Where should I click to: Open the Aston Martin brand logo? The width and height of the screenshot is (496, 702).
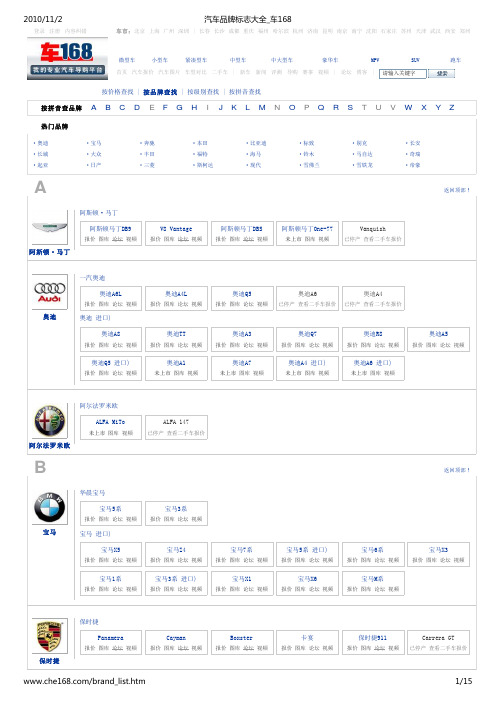pos(50,228)
